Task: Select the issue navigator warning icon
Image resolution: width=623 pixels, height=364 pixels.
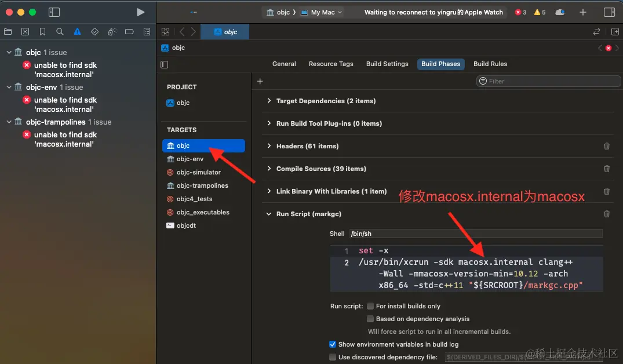Action: coord(77,32)
